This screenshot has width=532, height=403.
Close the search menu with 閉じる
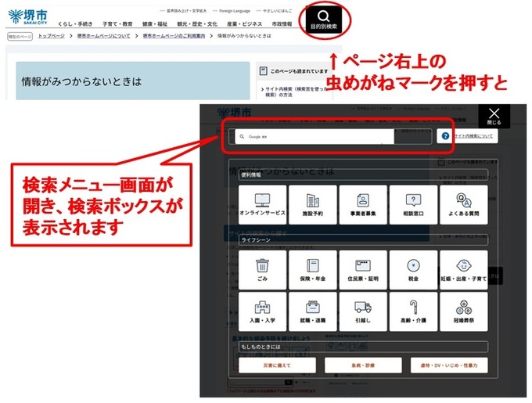pos(494,116)
